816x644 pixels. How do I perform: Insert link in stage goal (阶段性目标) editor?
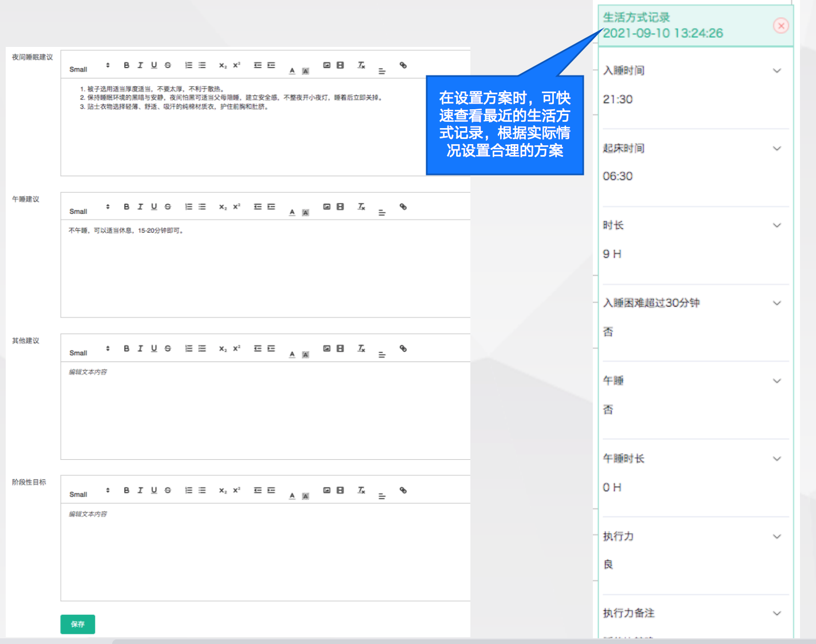[x=403, y=490]
